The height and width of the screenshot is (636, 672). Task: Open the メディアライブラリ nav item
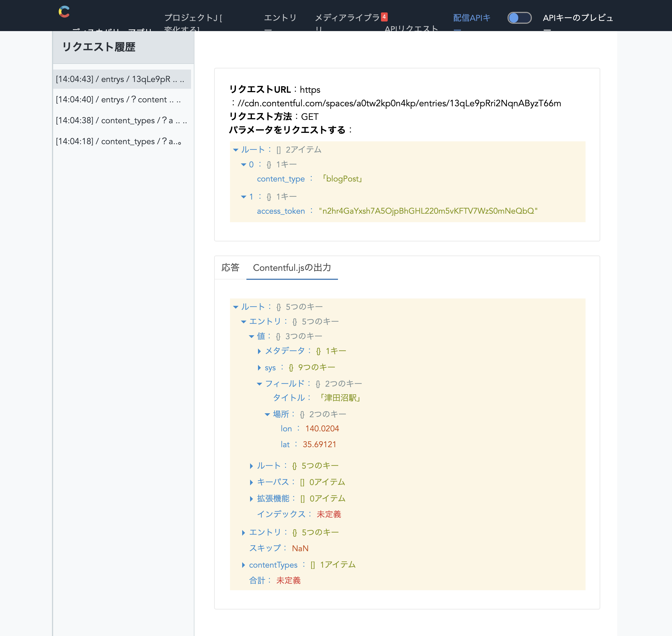tap(347, 18)
